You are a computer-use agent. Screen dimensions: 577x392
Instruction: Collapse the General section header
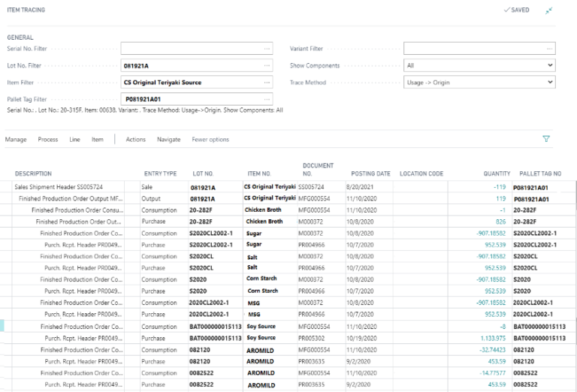(x=20, y=37)
